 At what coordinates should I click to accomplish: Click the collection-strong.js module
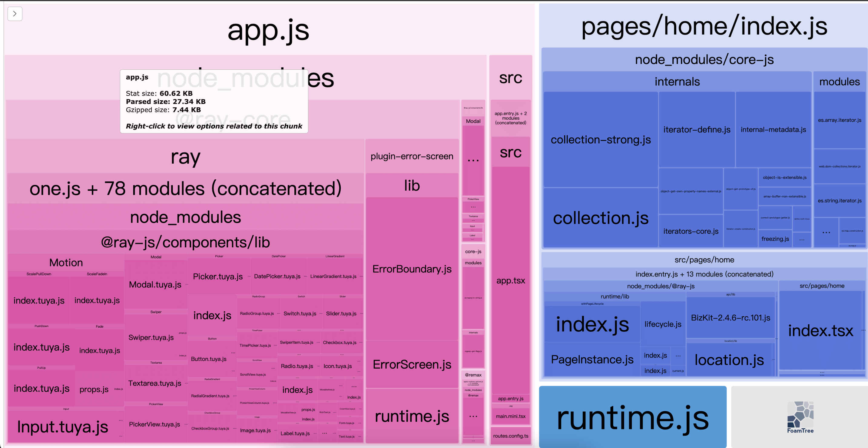tap(601, 140)
